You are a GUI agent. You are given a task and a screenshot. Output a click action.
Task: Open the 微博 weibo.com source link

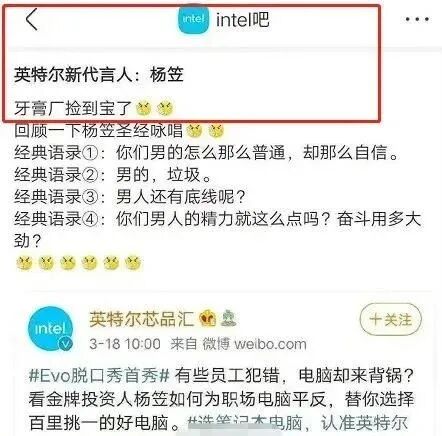(255, 344)
